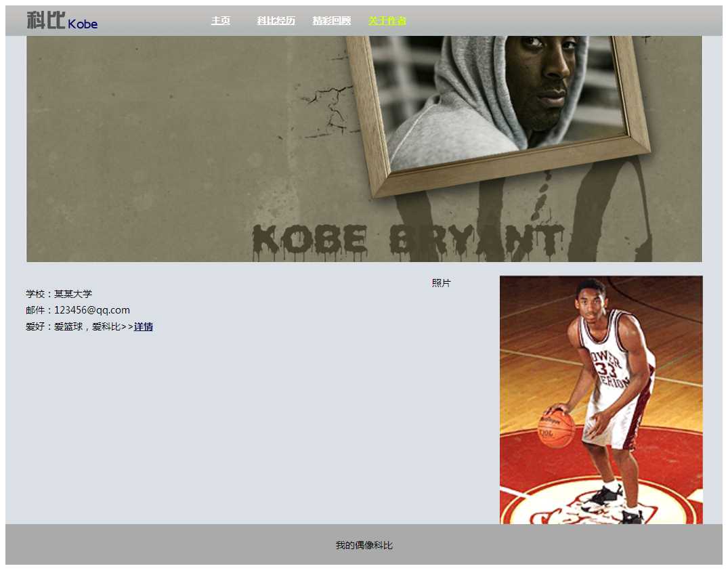Click the KOBE BRYANT dripping text in the banner
The height and width of the screenshot is (581, 728).
point(406,242)
